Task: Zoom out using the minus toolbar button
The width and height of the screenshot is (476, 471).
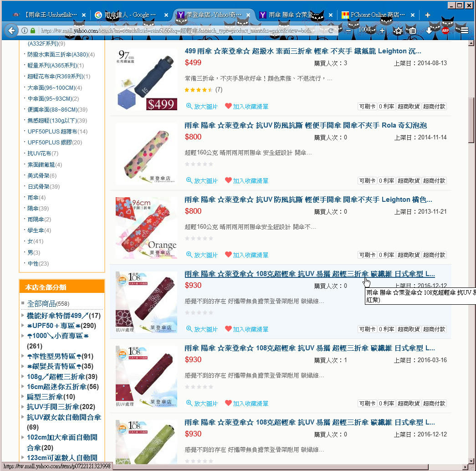Action: [x=348, y=31]
